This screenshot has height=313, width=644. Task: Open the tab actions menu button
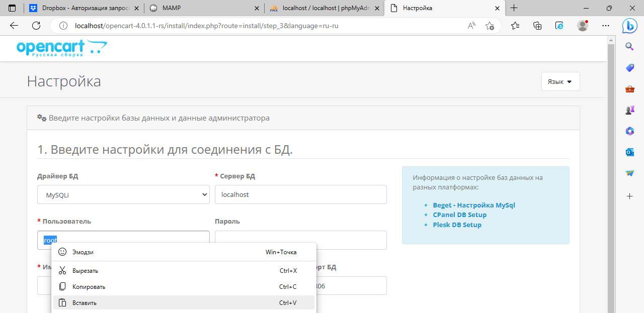(x=12, y=8)
